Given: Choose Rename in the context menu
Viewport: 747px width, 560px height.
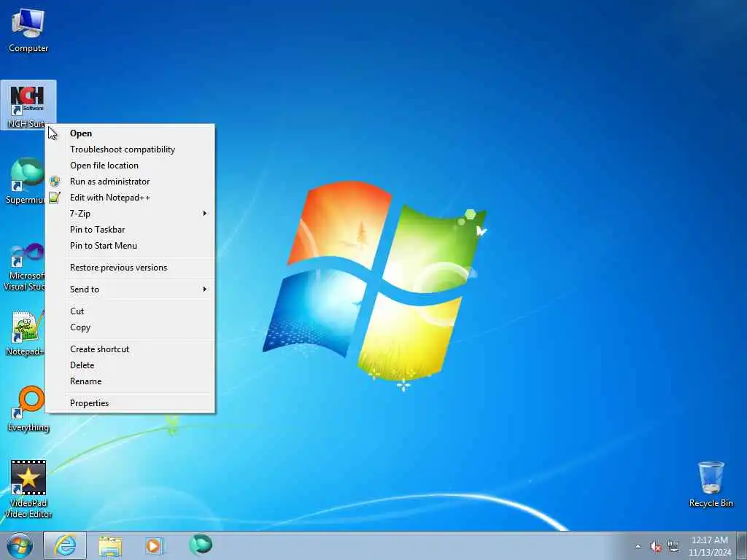Looking at the screenshot, I should click(x=130, y=381).
